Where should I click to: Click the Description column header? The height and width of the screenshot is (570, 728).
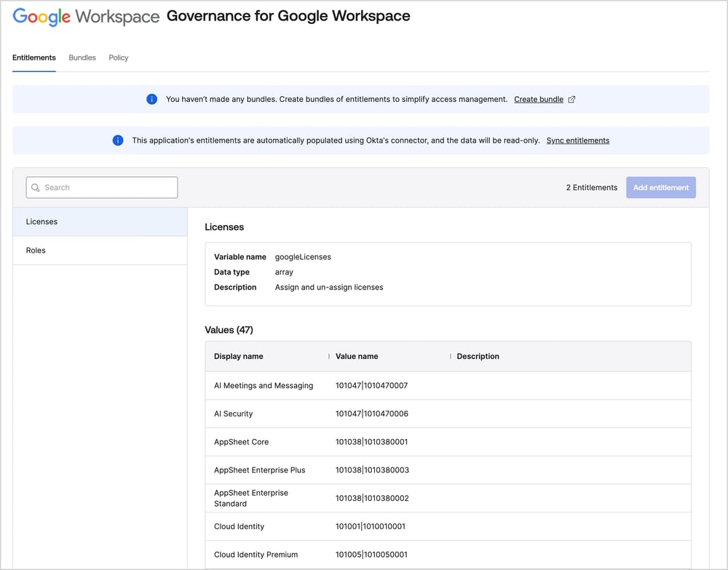point(478,356)
